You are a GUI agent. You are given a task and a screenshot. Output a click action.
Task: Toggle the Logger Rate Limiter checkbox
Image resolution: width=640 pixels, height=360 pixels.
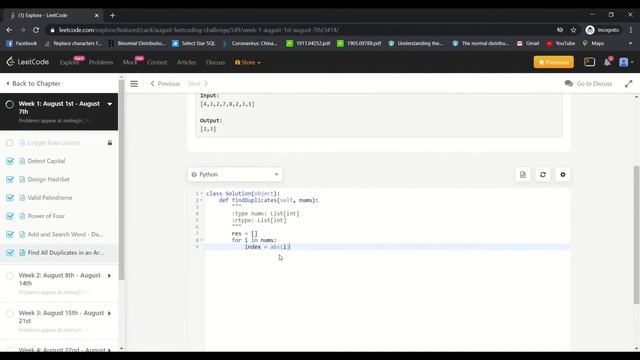pyautogui.click(x=10, y=143)
